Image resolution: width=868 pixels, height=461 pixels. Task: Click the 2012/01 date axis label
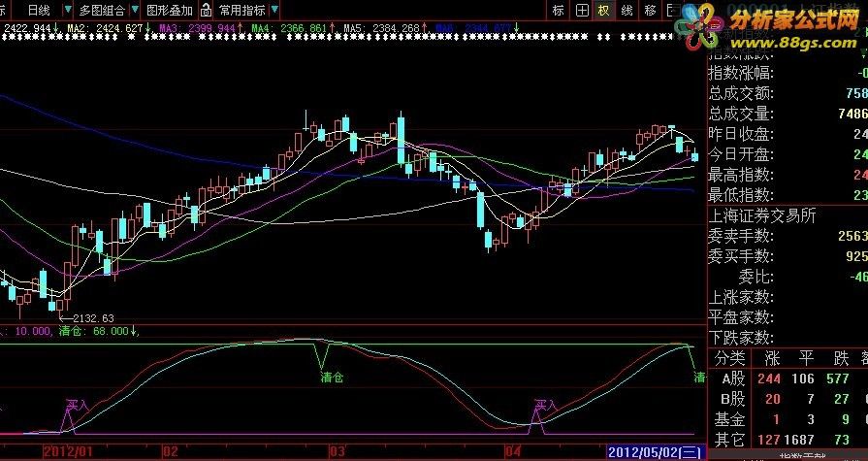66,451
